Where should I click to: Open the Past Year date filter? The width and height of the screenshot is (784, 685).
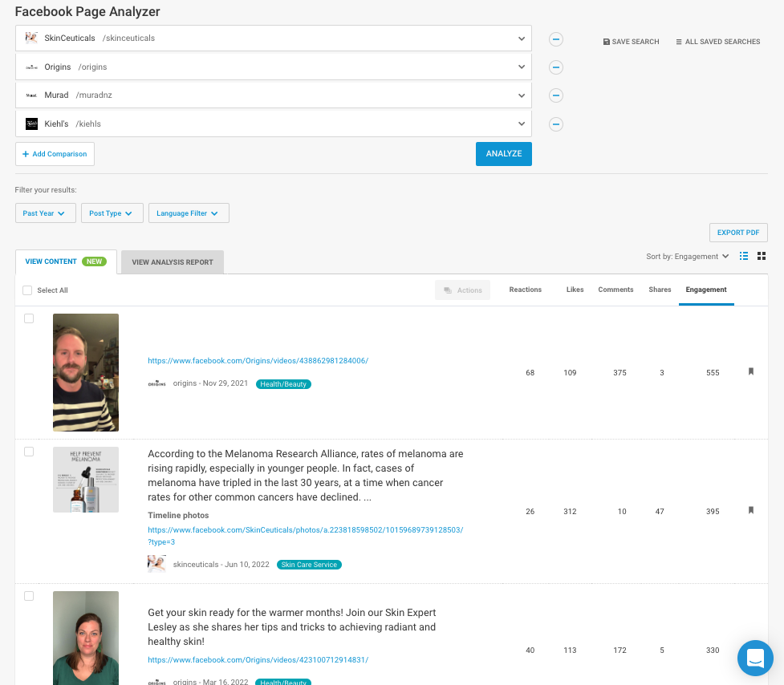(45, 213)
